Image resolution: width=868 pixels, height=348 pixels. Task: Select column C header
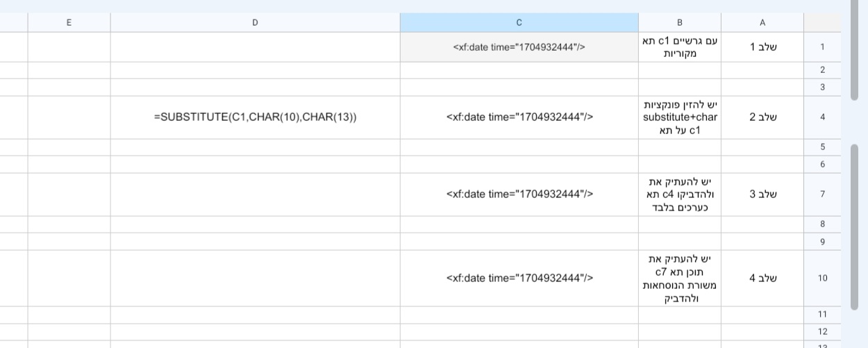click(519, 22)
